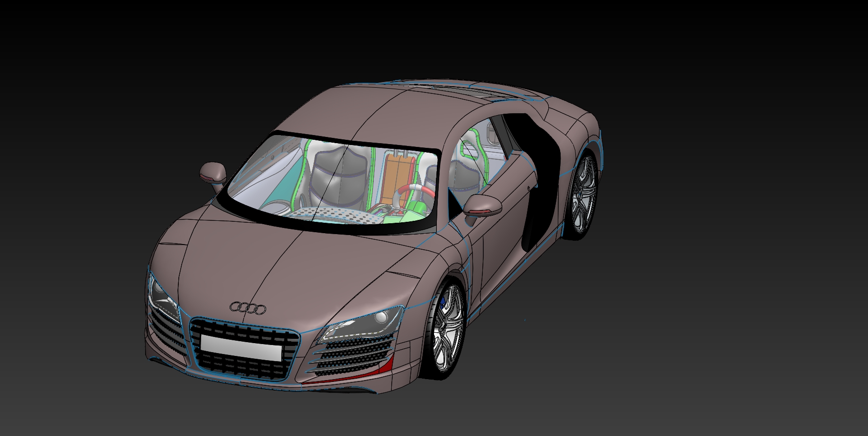Click the black side blade air intake
The image size is (868, 436).
pyautogui.click(x=538, y=185)
